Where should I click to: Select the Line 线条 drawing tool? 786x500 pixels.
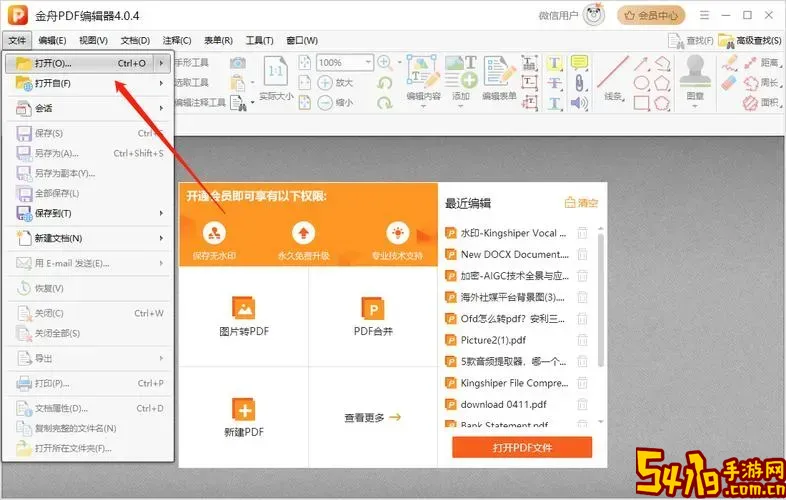613,77
